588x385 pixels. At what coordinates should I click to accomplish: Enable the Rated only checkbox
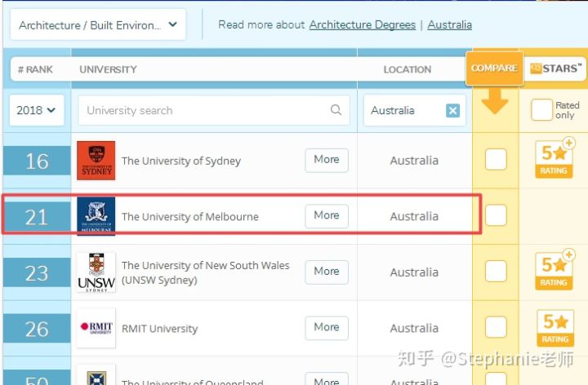tap(541, 110)
